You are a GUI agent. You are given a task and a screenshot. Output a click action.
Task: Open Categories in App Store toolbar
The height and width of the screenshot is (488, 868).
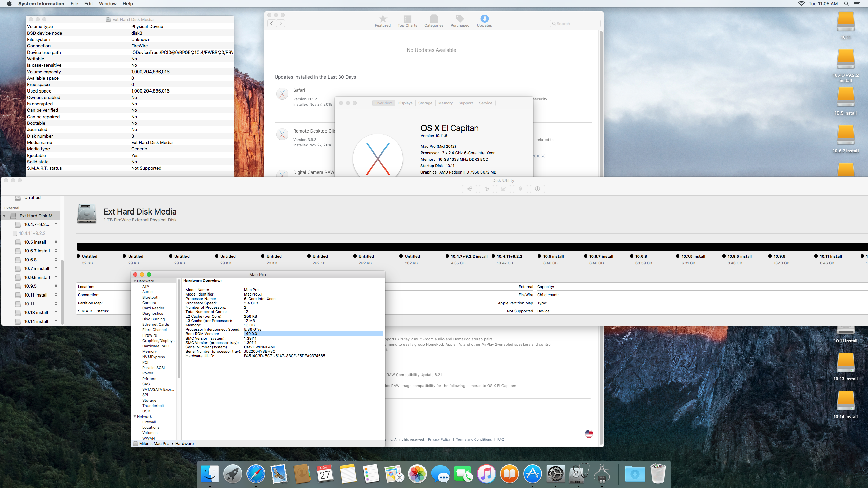(434, 21)
